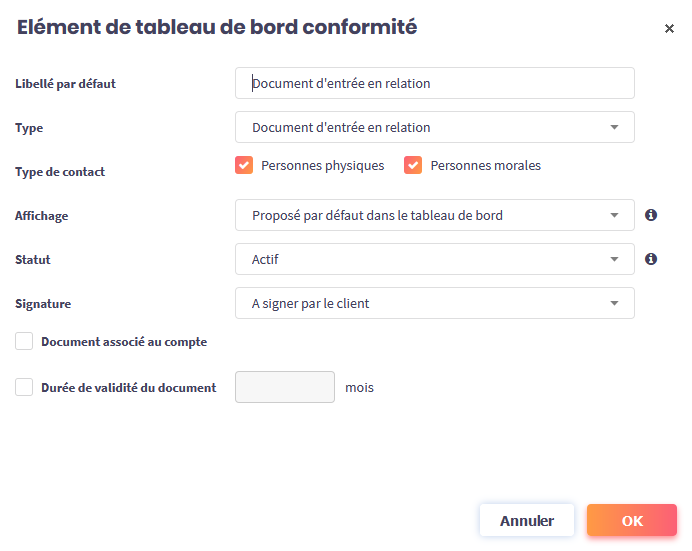Confirm with the OK button

pyautogui.click(x=632, y=520)
